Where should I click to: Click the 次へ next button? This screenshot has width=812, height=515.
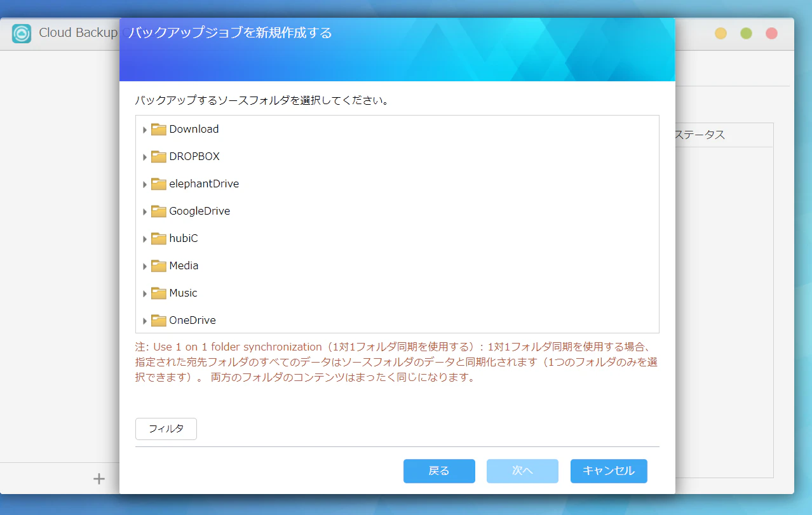click(x=522, y=471)
